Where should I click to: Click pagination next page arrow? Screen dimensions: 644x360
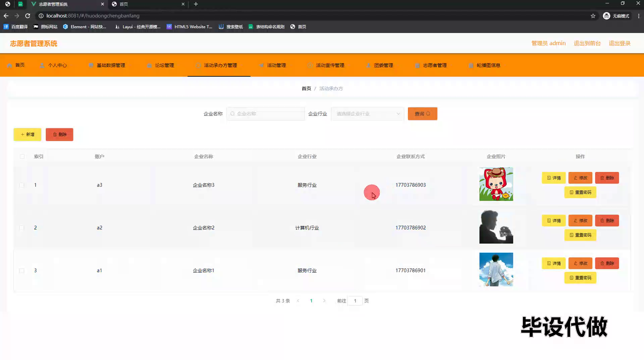(x=324, y=301)
